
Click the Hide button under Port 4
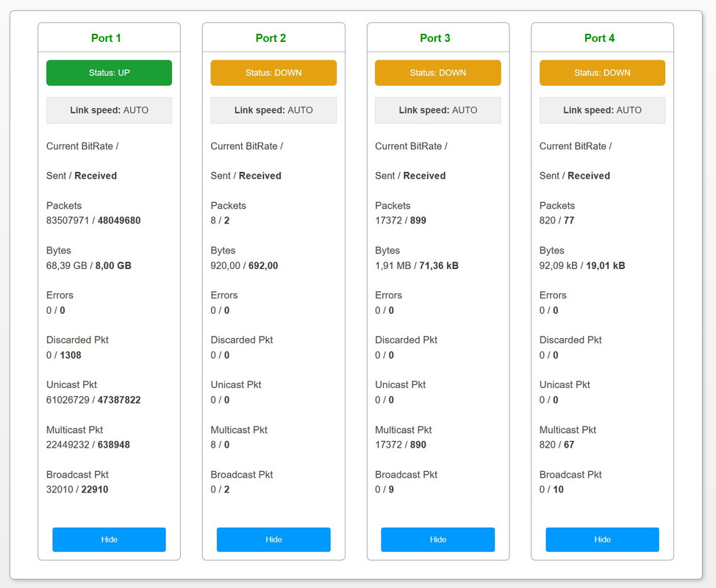point(602,539)
